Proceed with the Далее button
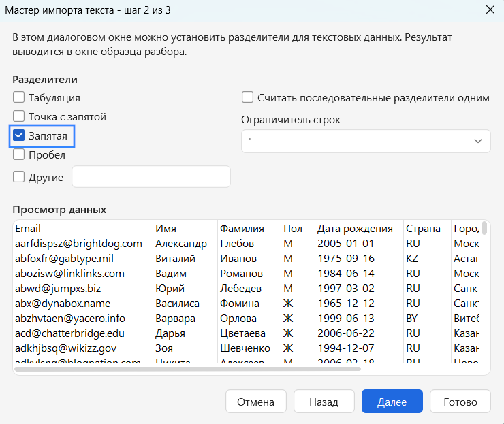The image size is (504, 424). [392, 402]
